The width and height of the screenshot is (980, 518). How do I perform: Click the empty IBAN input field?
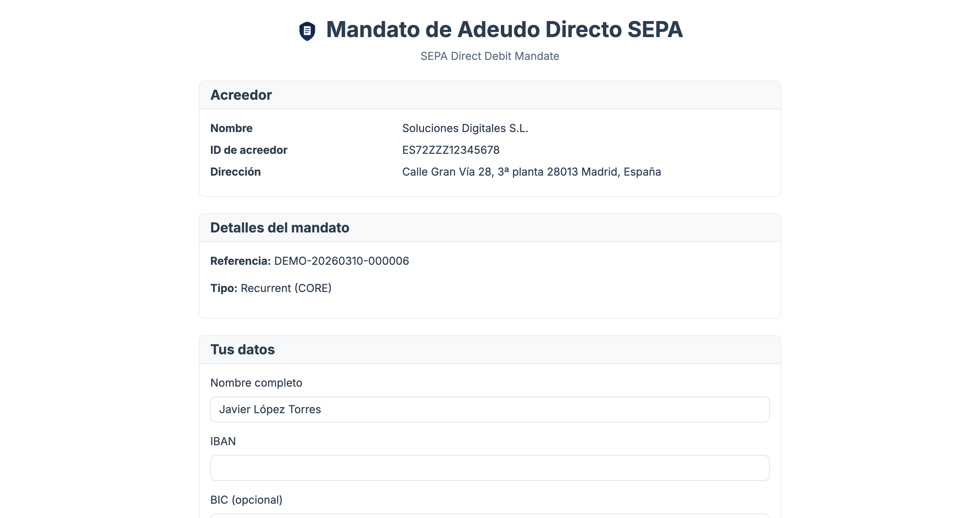489,467
